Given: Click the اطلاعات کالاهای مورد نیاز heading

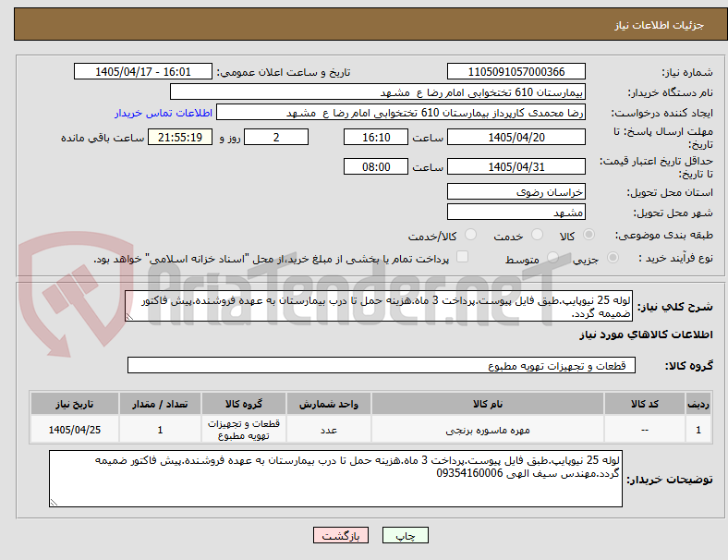Looking at the screenshot, I should [x=646, y=335].
